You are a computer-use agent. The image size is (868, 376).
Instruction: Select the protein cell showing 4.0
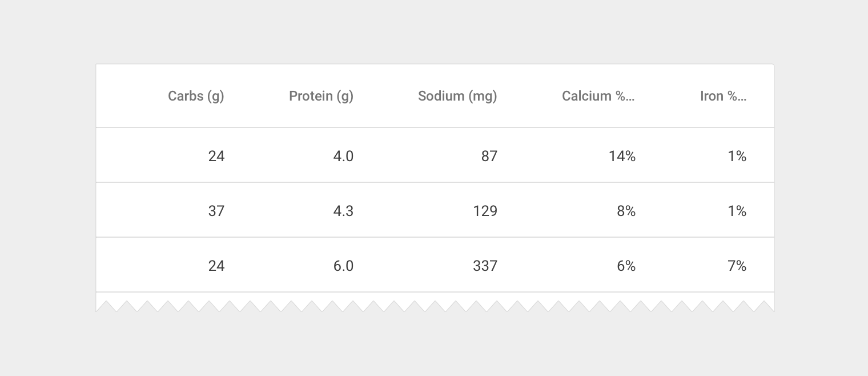(343, 156)
